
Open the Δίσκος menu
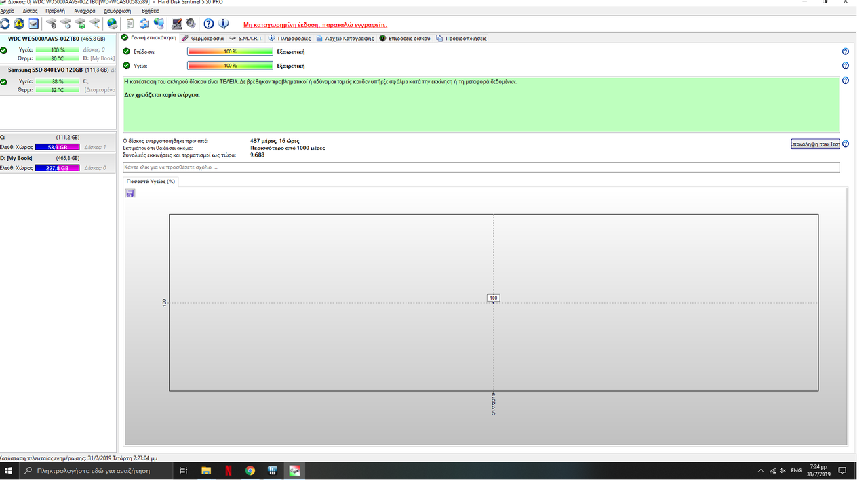point(30,11)
